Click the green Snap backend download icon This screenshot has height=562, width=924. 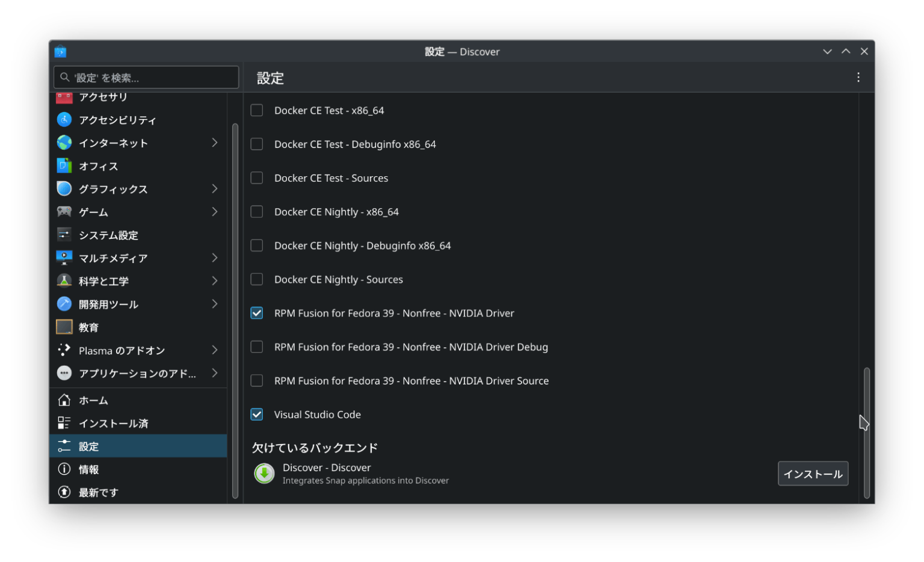(264, 474)
